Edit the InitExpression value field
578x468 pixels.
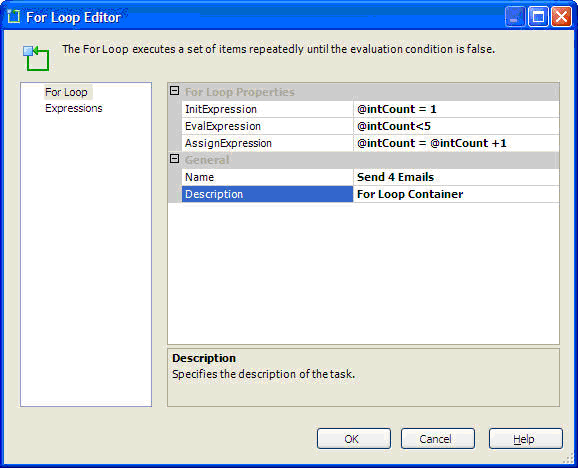pos(456,109)
